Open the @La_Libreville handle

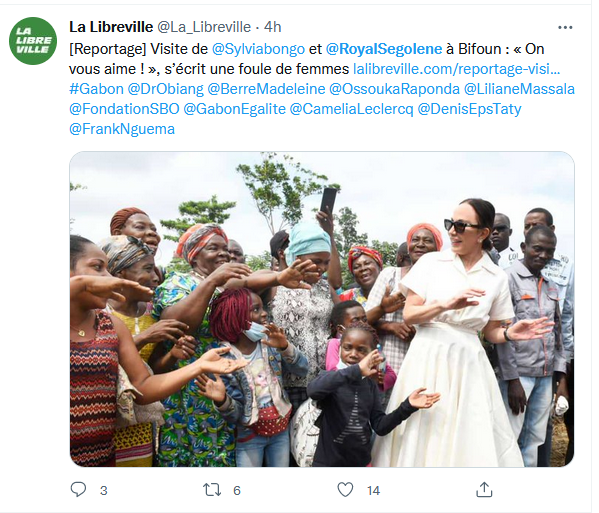pos(204,27)
